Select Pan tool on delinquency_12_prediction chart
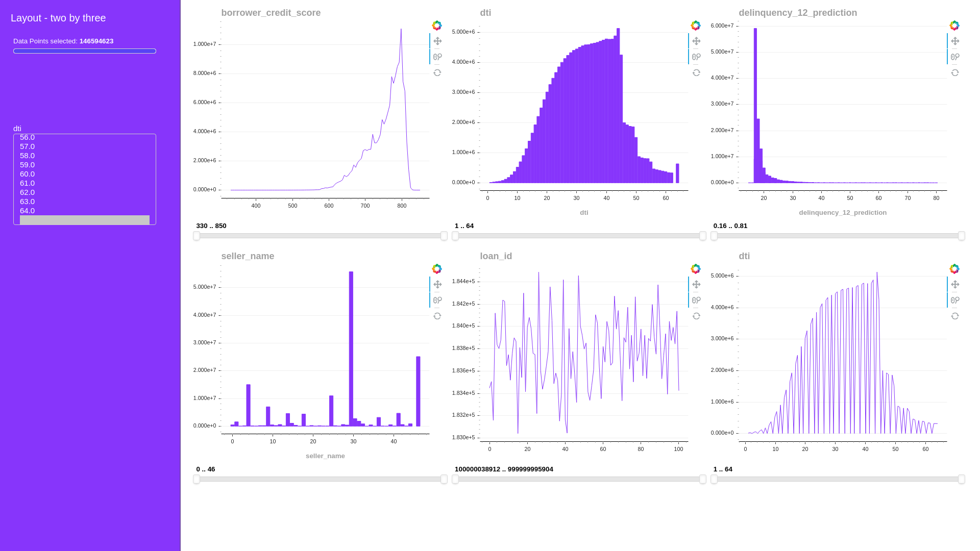The height and width of the screenshot is (551, 980). (955, 41)
